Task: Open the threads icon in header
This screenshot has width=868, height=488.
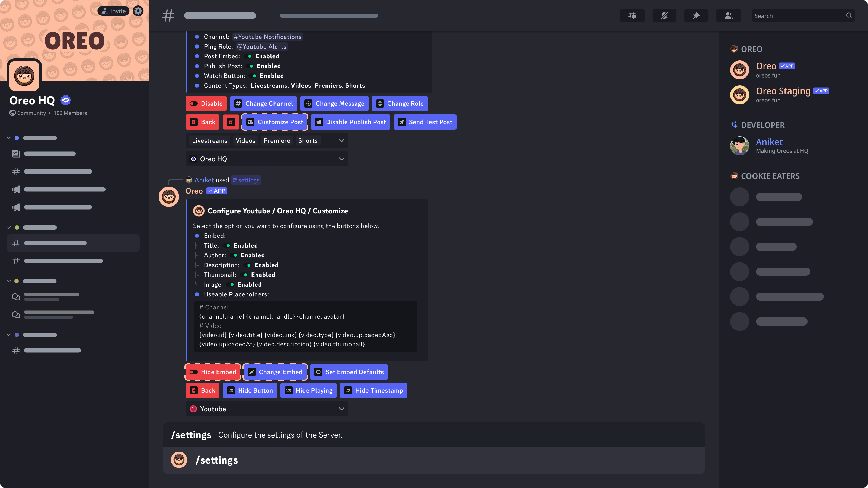Action: tap(632, 15)
